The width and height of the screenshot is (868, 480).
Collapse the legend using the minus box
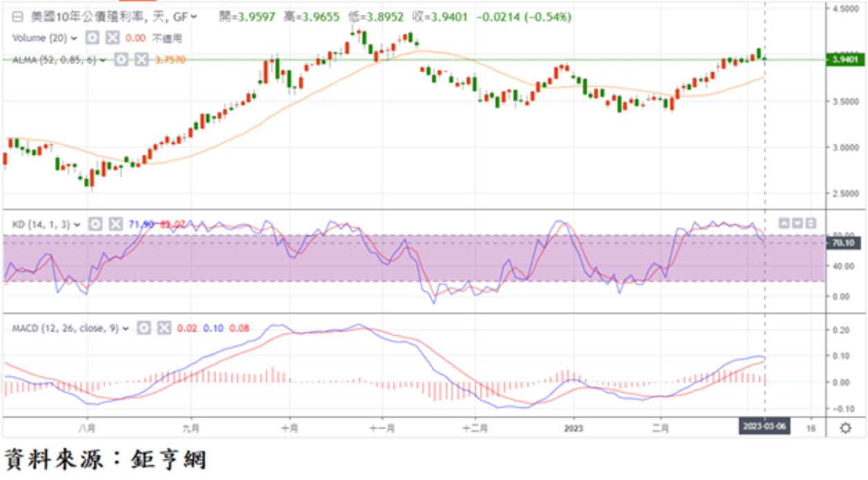coord(18,16)
